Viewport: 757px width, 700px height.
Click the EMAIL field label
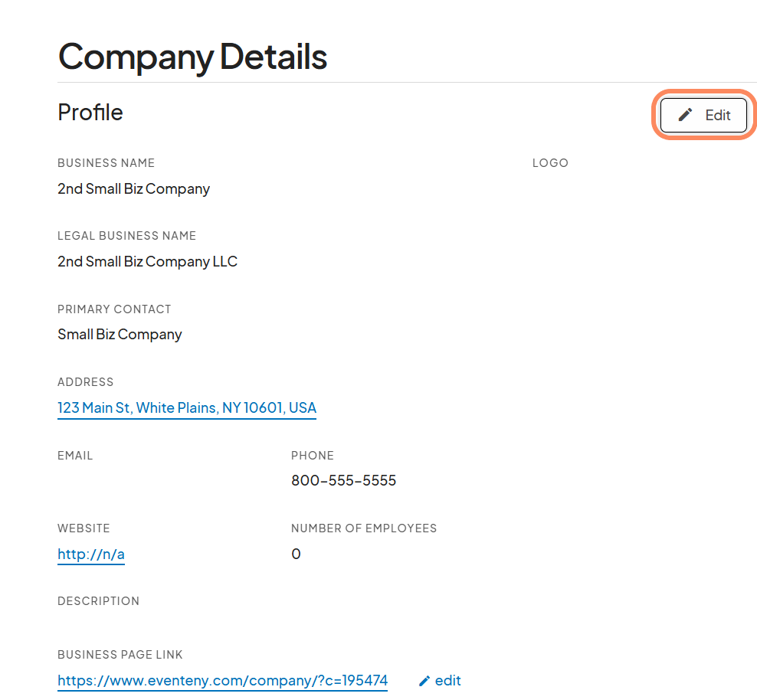pos(75,456)
